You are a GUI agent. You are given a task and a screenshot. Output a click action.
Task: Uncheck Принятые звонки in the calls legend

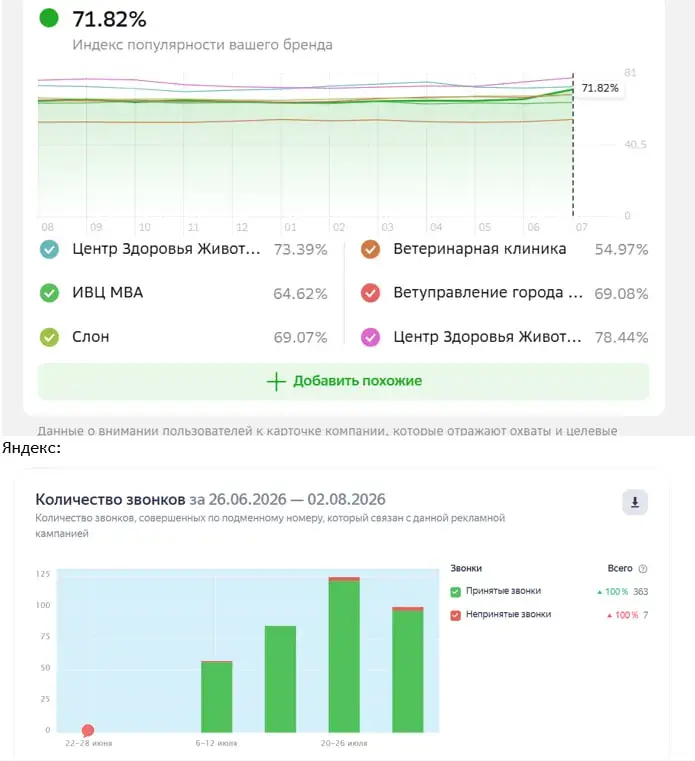(x=455, y=592)
